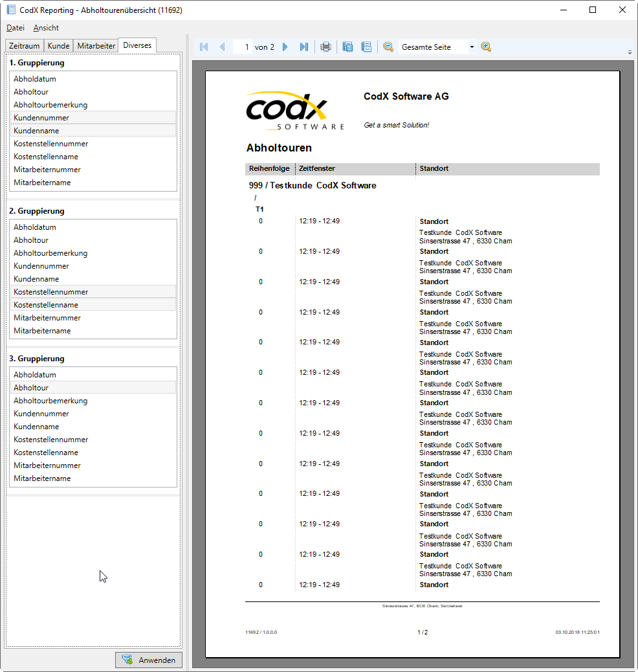Image resolution: width=638 pixels, height=672 pixels.
Task: Go to the first report page
Action: (204, 47)
